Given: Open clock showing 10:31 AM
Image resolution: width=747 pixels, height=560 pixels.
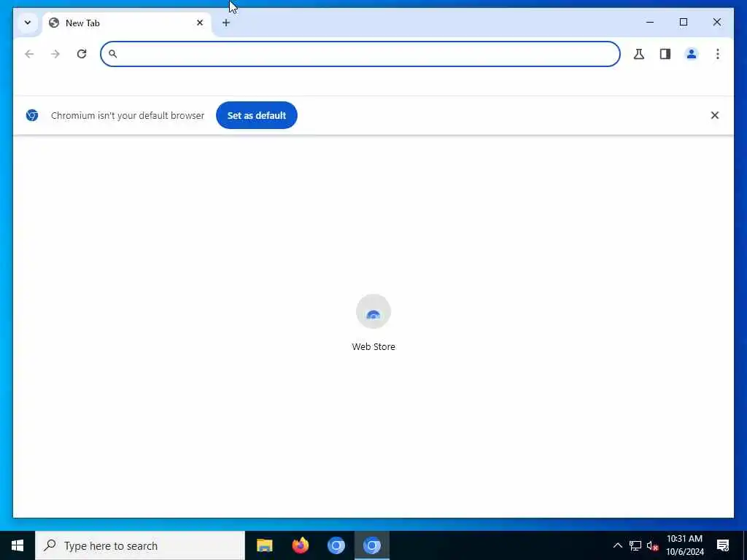Looking at the screenshot, I should [x=684, y=545].
